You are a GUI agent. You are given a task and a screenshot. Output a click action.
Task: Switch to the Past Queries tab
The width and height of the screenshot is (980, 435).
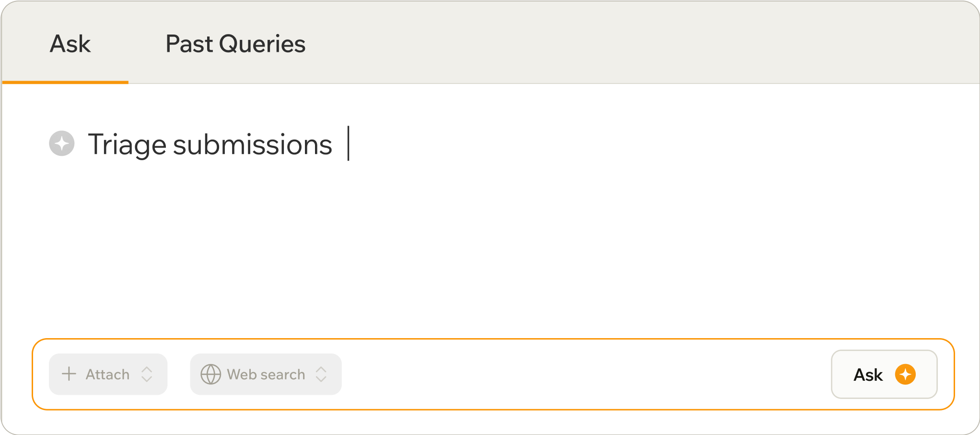point(235,44)
